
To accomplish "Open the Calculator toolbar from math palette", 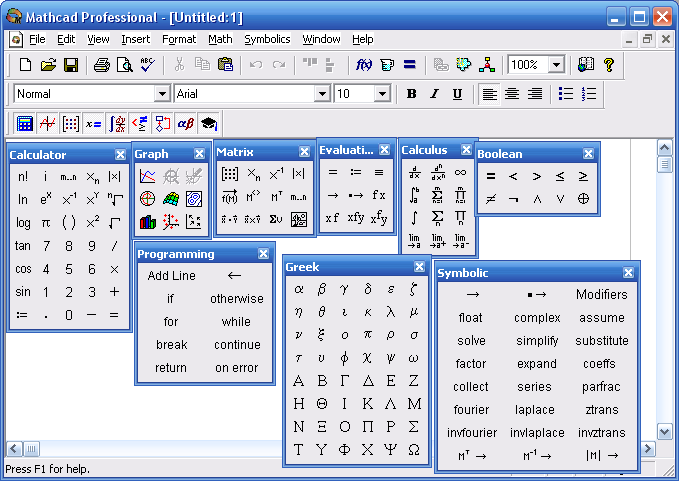I will tap(25, 124).
